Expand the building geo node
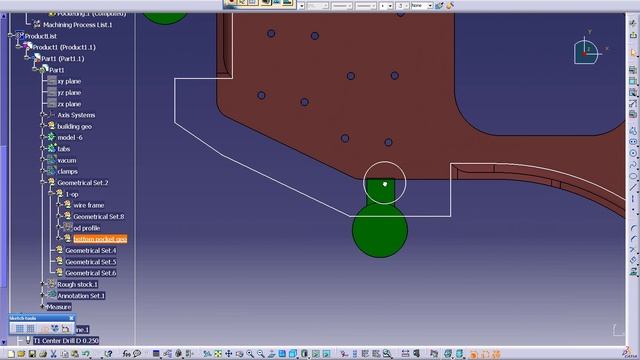 point(42,127)
